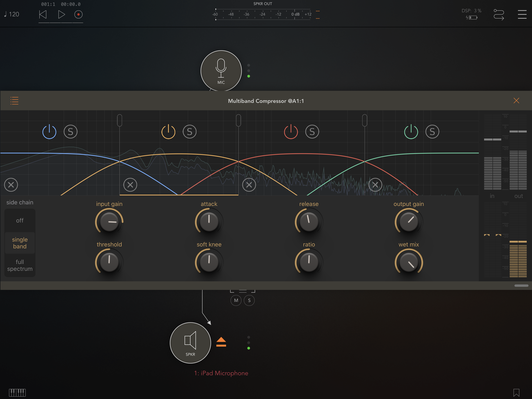Arm recording with the record button
Image resolution: width=532 pixels, height=399 pixels.
point(78,14)
